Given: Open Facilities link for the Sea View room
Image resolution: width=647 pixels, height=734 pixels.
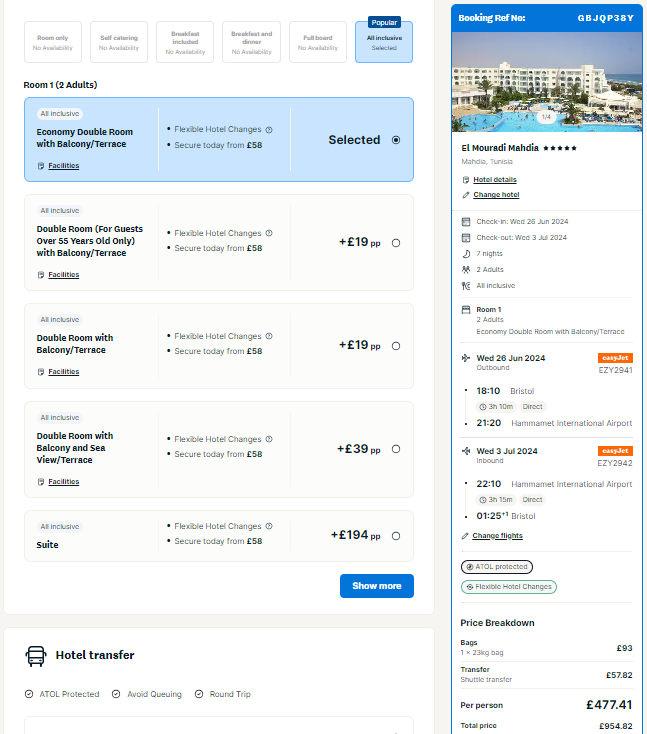Looking at the screenshot, I should click(64, 482).
